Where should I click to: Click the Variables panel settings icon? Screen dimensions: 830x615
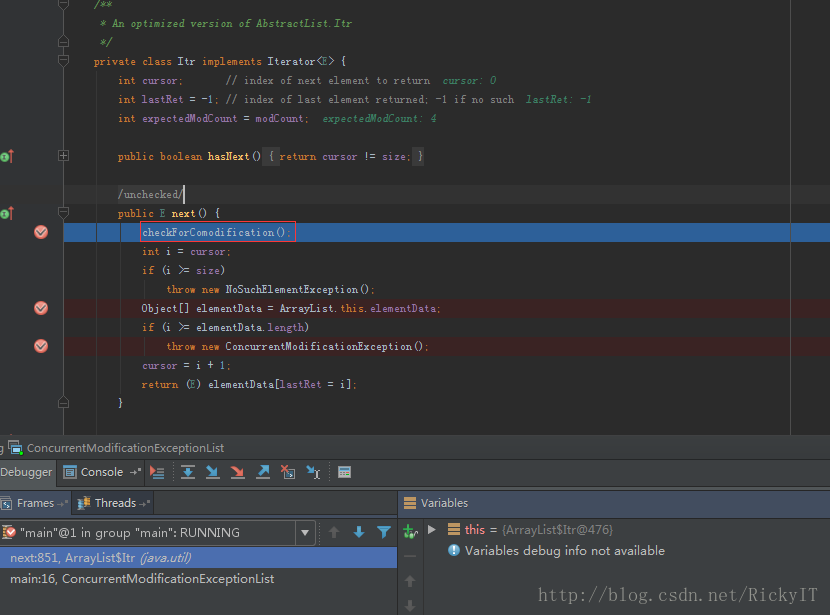[410, 503]
